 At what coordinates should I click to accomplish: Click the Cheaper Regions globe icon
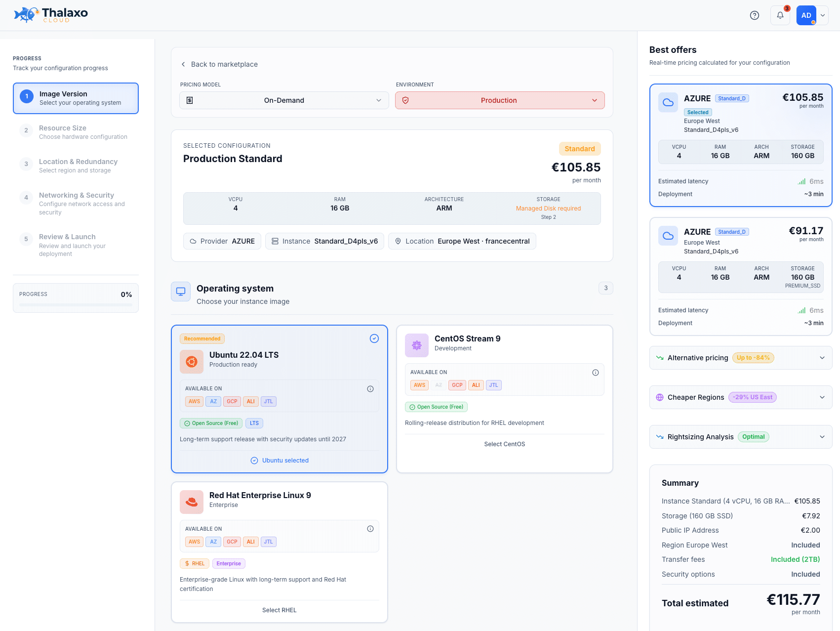660,397
